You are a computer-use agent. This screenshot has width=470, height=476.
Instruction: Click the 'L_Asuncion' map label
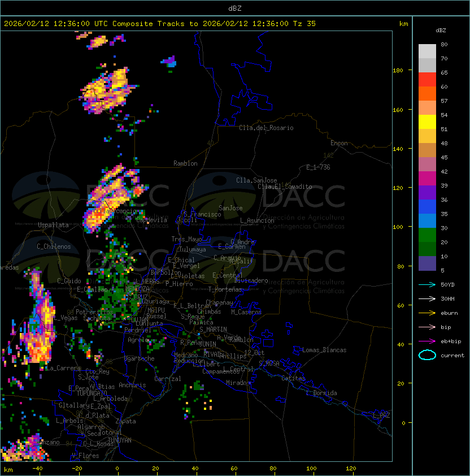[257, 220]
